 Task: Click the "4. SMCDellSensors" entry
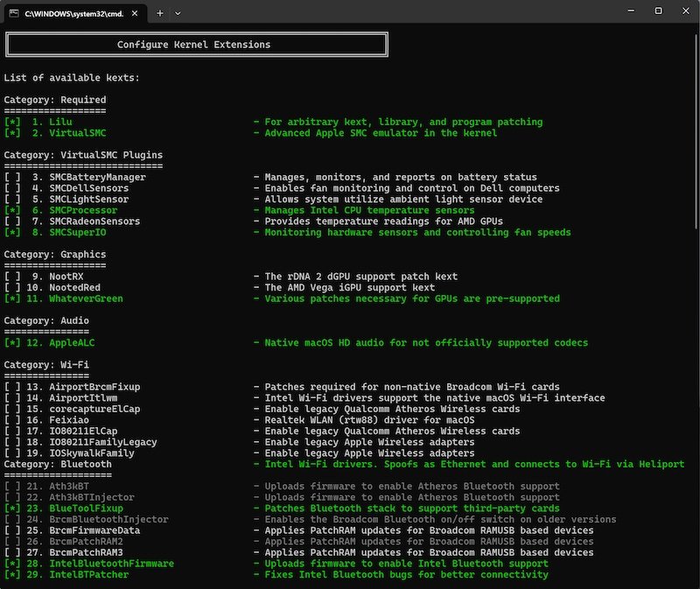pos(80,188)
